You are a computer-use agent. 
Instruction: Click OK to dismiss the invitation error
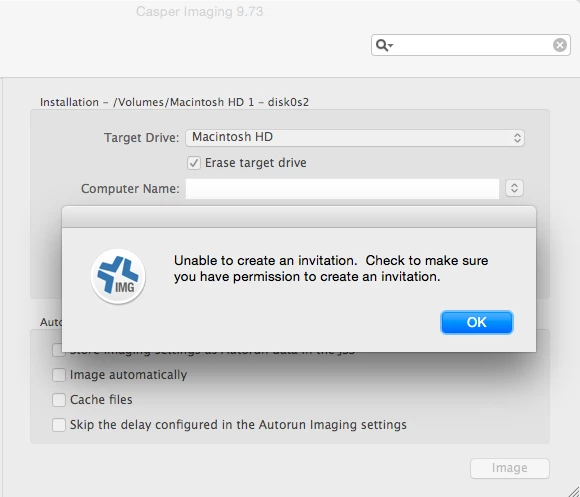click(x=477, y=322)
